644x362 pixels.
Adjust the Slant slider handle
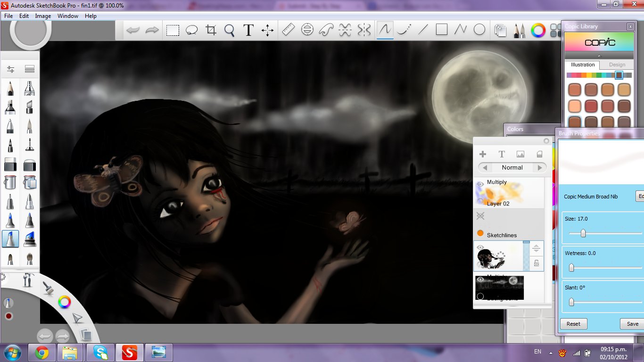[571, 302]
